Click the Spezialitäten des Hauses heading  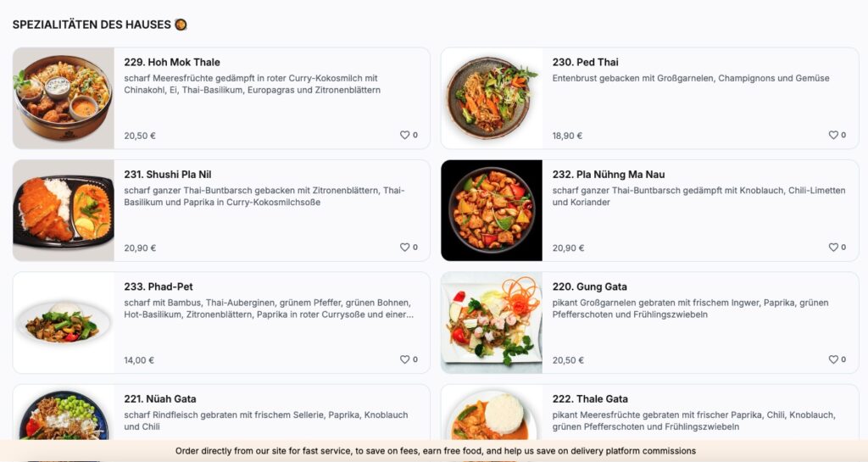click(x=92, y=25)
